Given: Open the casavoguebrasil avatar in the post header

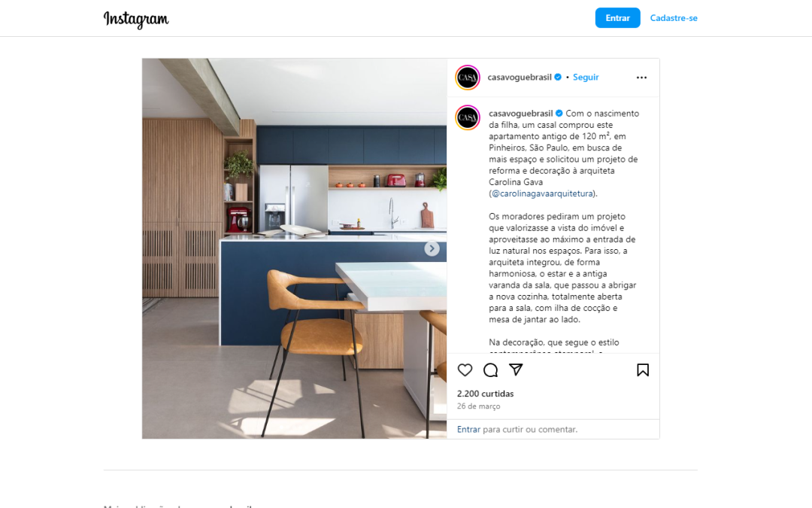Looking at the screenshot, I should (468, 78).
